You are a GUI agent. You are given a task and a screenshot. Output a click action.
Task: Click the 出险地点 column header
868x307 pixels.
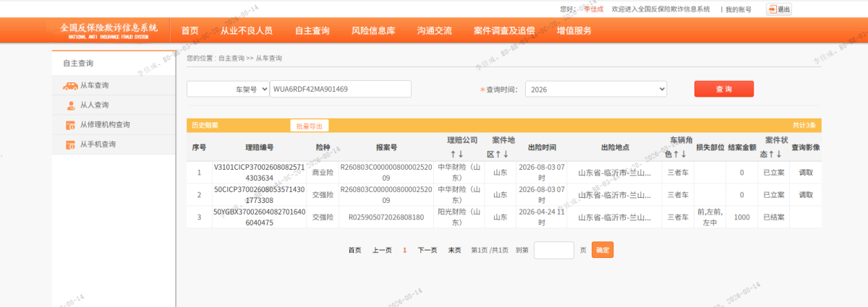pos(615,147)
